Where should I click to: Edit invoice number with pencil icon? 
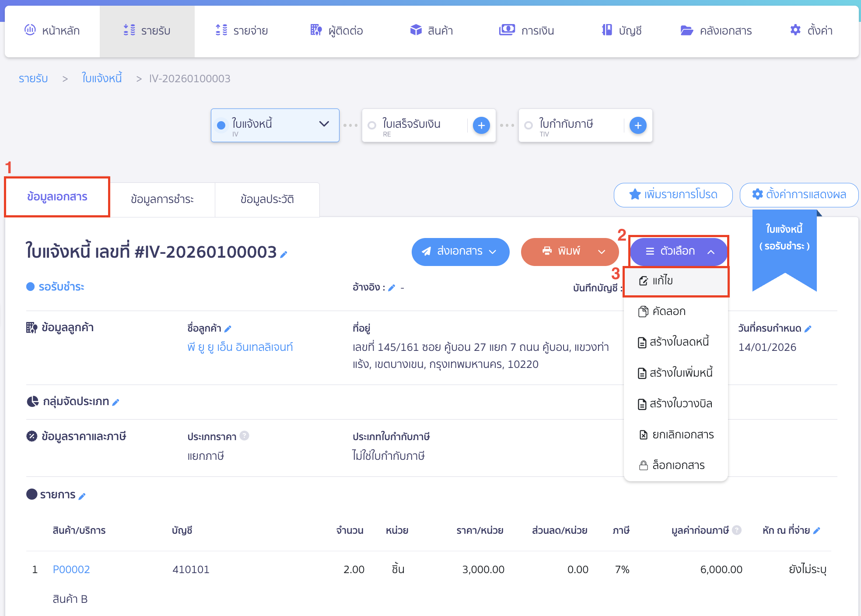point(283,254)
